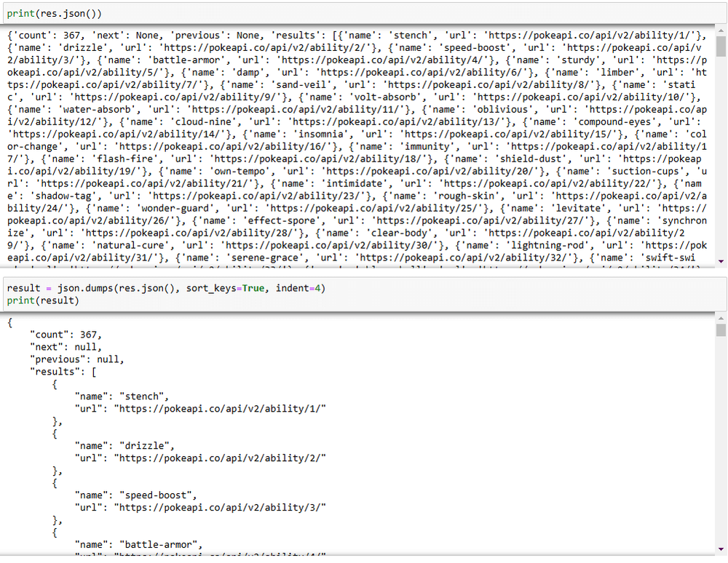The width and height of the screenshot is (728, 563).
Task: Click 'shadow-tag' in the raw output
Action: click(x=63, y=196)
